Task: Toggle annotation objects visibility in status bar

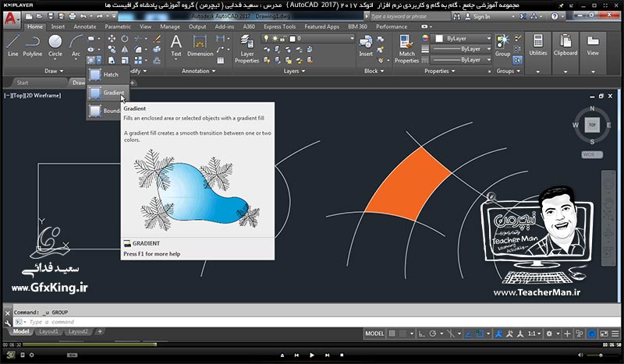Action: [x=498, y=334]
